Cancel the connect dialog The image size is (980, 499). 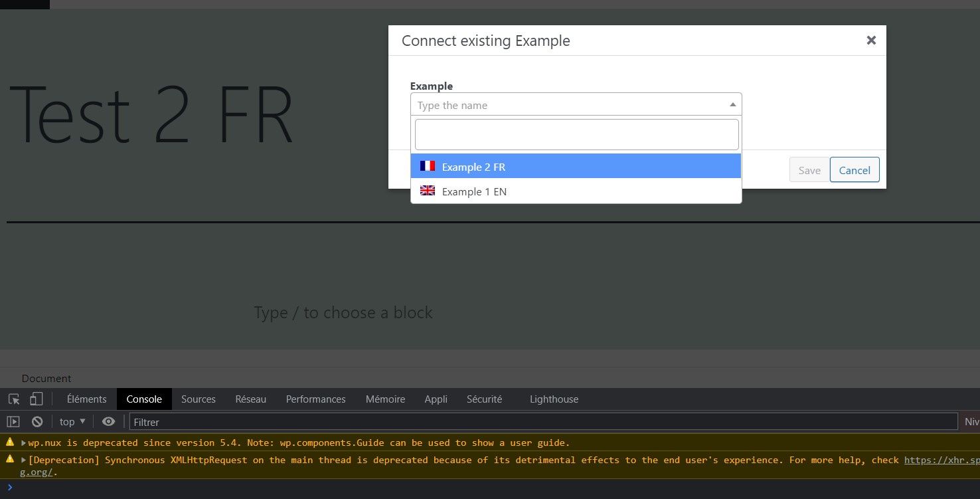pos(855,170)
